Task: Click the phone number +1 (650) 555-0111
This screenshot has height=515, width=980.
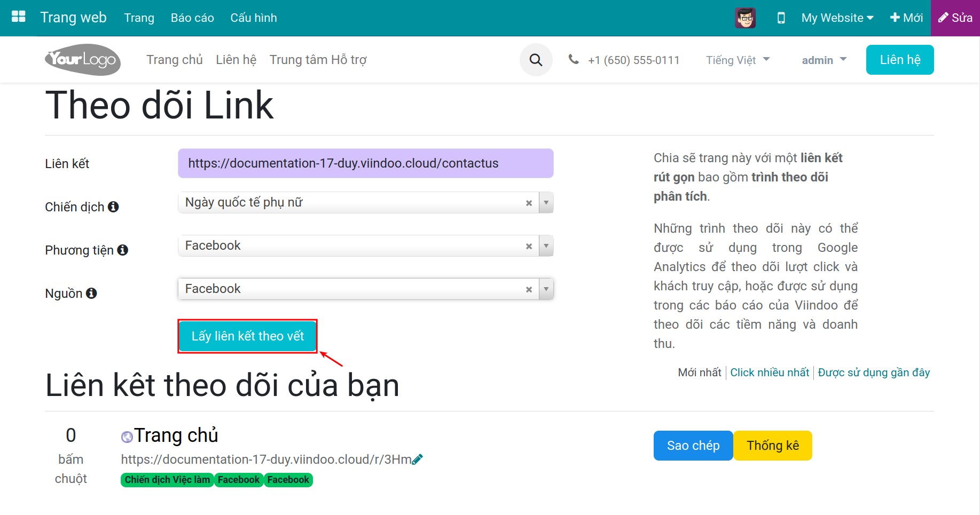Action: 634,60
